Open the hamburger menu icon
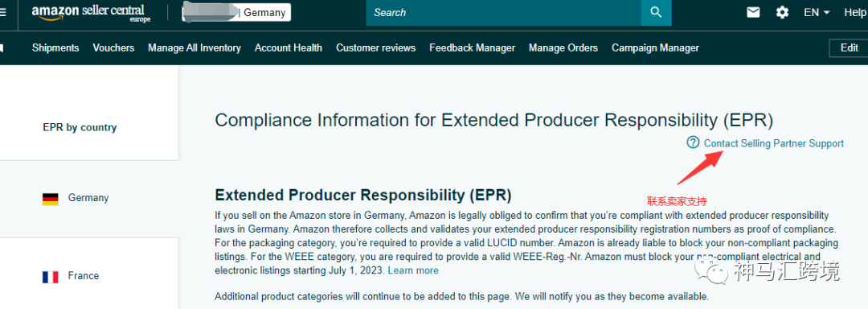Viewport: 868px width, 309px height. click(2, 12)
